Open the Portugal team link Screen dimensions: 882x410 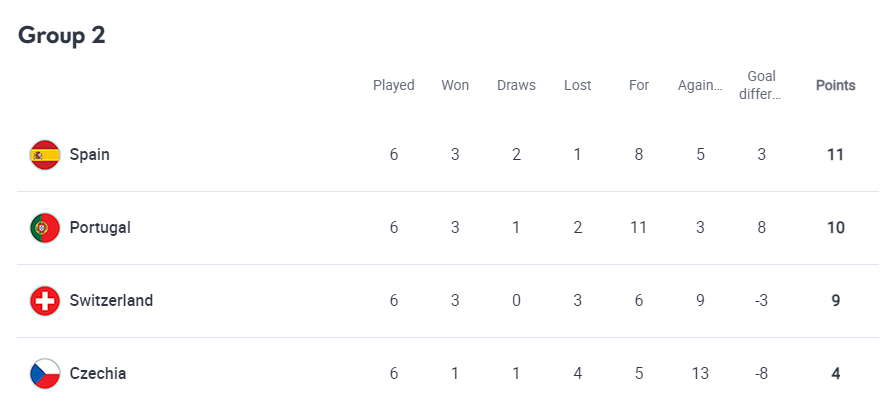pyautogui.click(x=100, y=228)
